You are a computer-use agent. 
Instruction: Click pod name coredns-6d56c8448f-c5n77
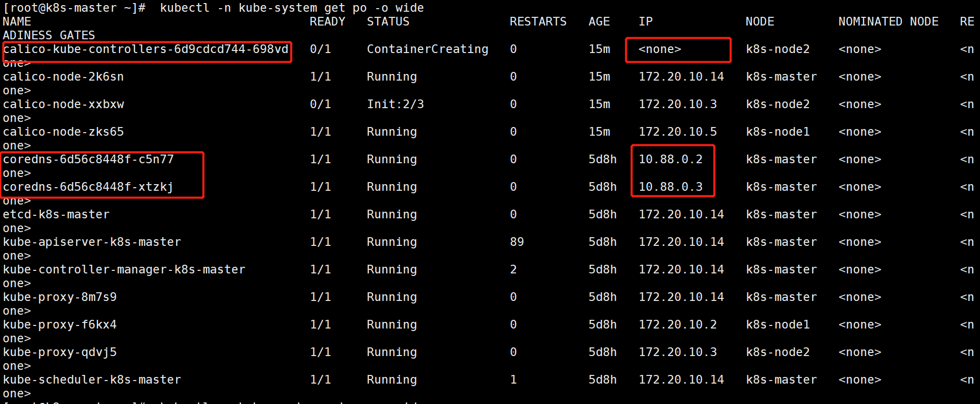(88, 159)
